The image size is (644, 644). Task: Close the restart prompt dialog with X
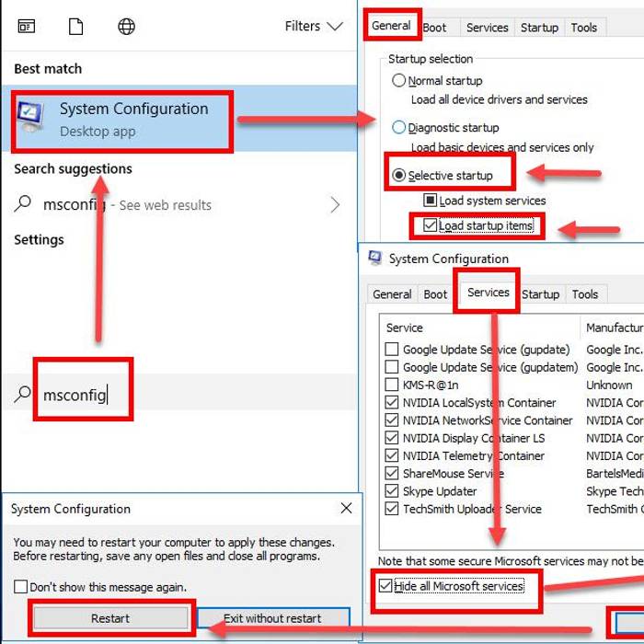(x=346, y=509)
